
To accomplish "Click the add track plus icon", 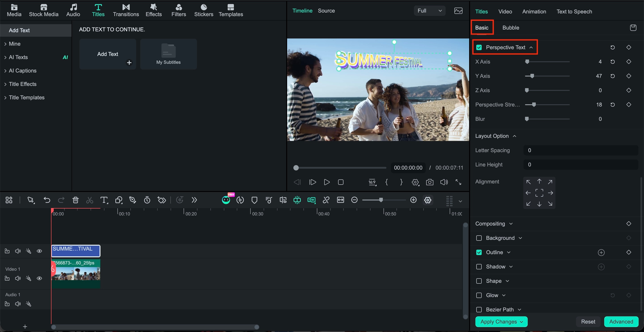I will click(25, 326).
